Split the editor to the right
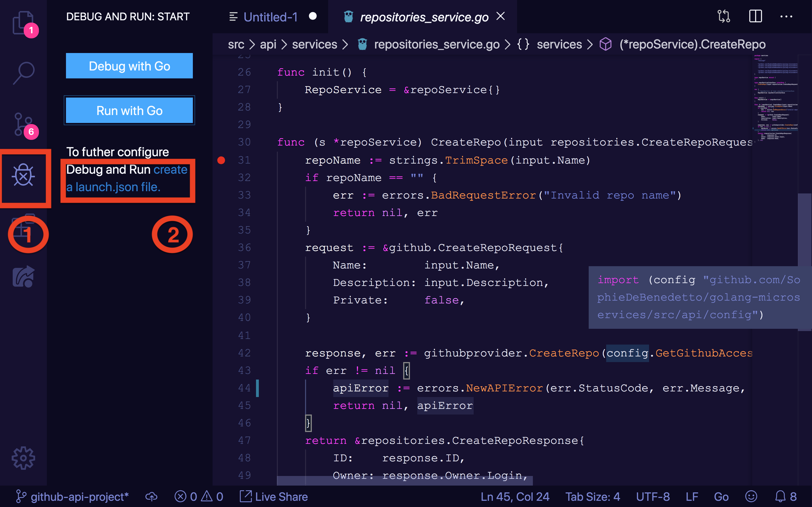The width and height of the screenshot is (812, 507). (x=755, y=16)
